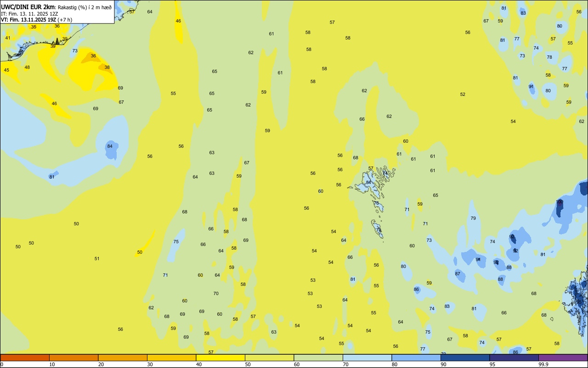Click the purple legend swatch above 99.9

[563, 357]
